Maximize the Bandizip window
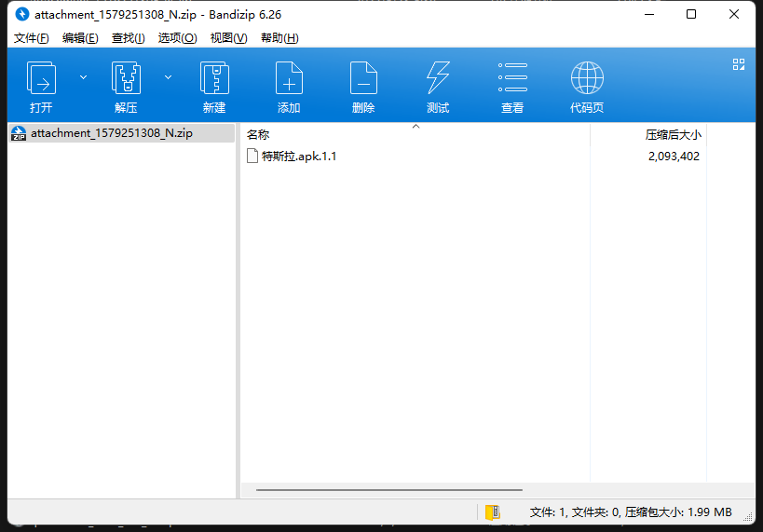Viewport: 763px width, 532px height. pyautogui.click(x=691, y=14)
